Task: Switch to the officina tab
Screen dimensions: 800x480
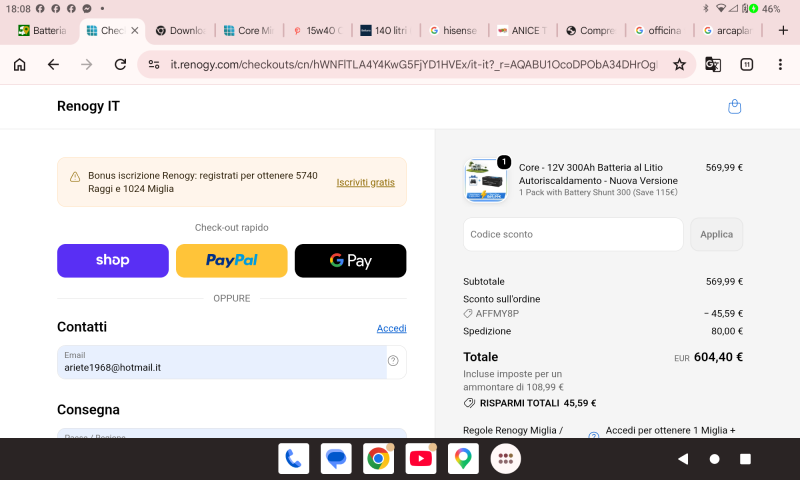Action: coord(659,31)
